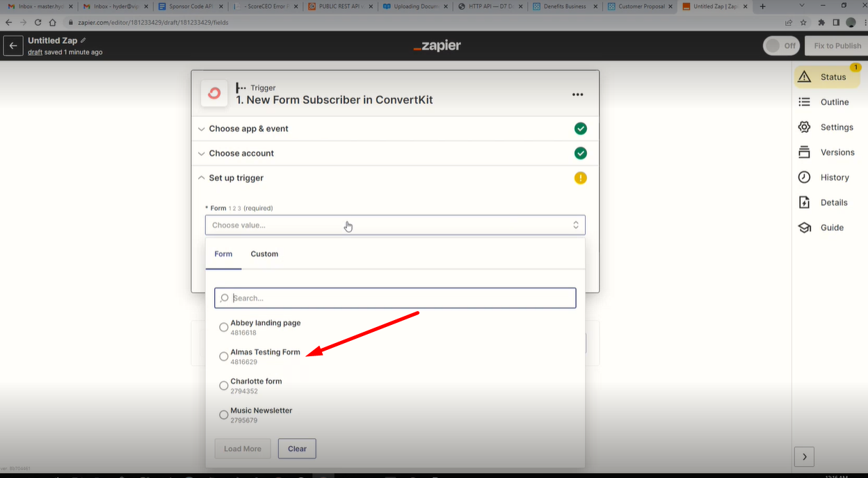868x478 pixels.
Task: Click yellow warning icon beside Set up trigger
Action: [581, 178]
